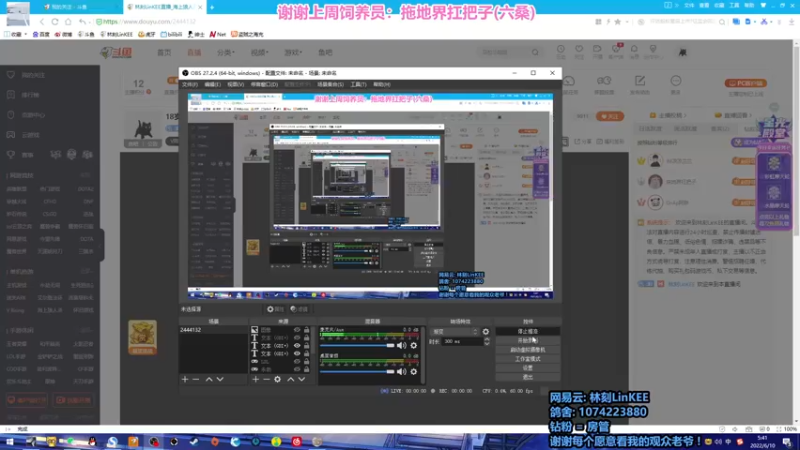Open source properties gear below sources list
Screen dimensions: 800x450
point(278,379)
